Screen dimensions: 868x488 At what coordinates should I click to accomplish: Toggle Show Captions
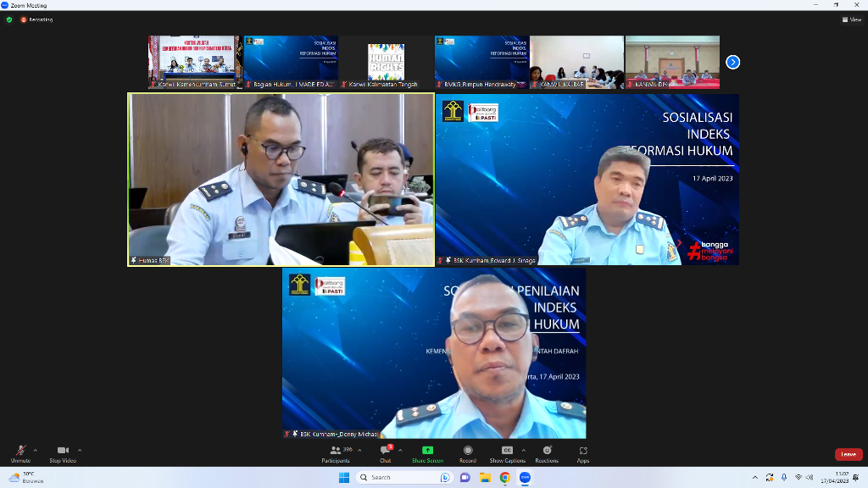[x=507, y=451]
